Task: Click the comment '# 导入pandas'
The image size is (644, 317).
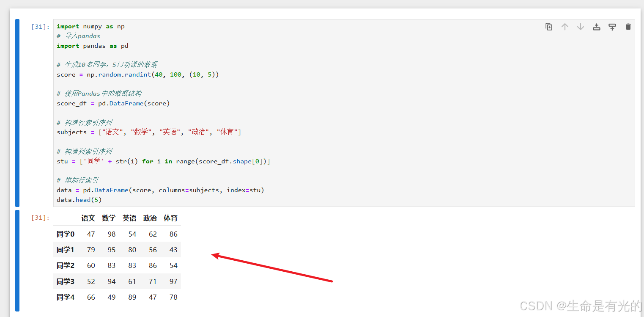Action: (79, 36)
